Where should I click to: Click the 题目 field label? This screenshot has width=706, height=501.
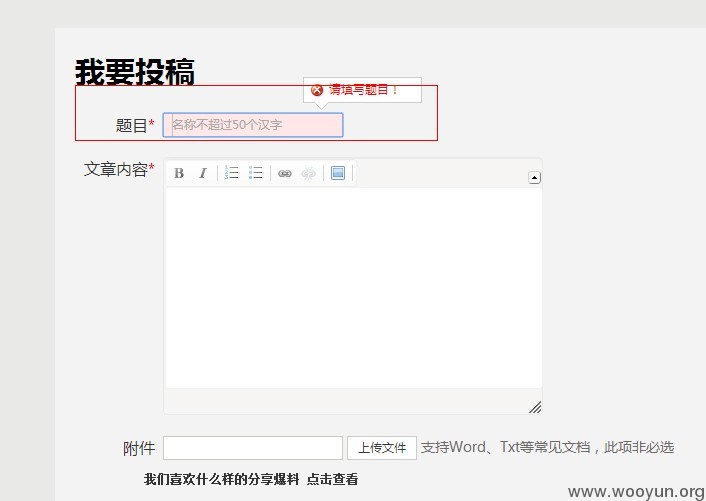coord(131,126)
